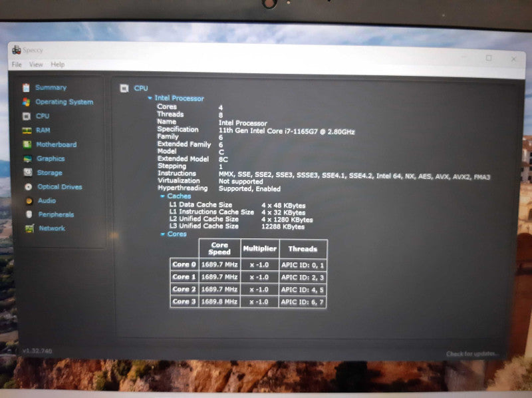Select the Storage section
The image size is (532, 398).
(x=49, y=173)
